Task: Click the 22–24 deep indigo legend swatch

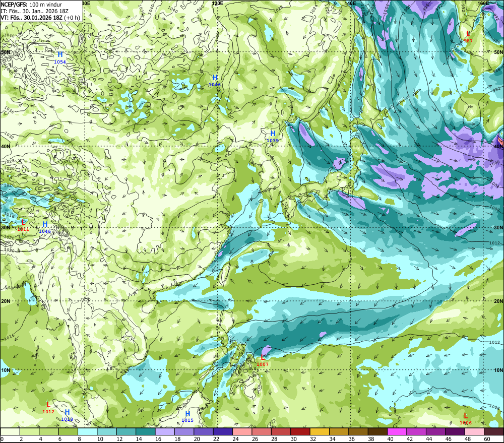Action: [x=223, y=431]
